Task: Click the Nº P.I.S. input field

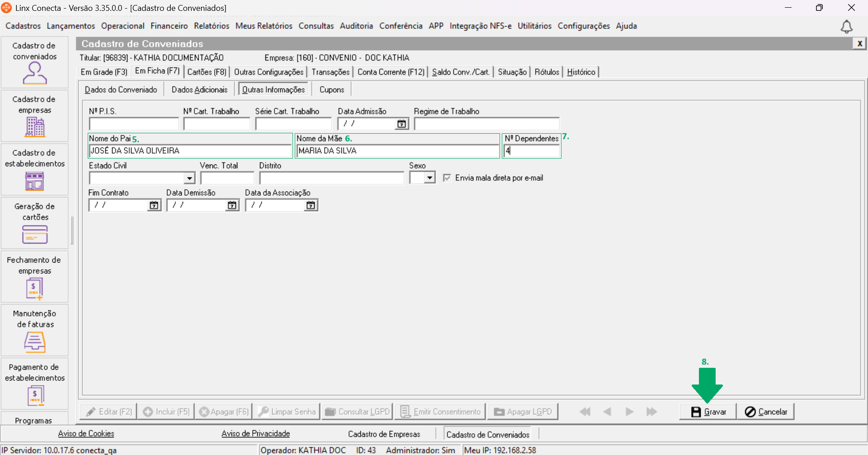Action: [x=134, y=124]
